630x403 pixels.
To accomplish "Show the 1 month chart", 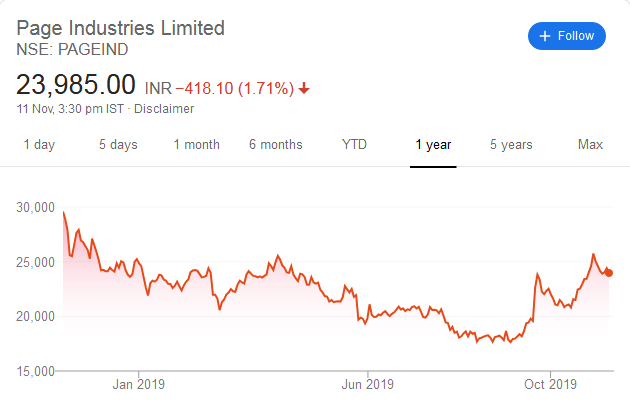I will pos(196,145).
